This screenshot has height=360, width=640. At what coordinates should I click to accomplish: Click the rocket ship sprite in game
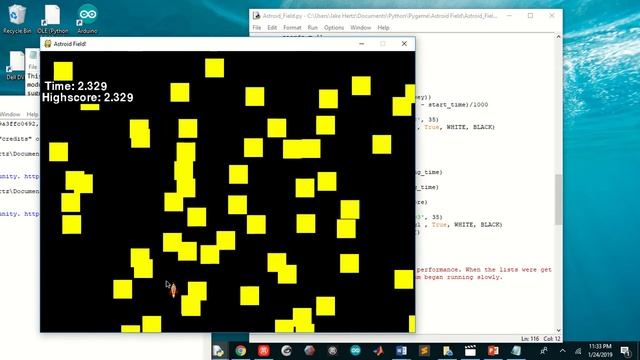[x=173, y=289]
